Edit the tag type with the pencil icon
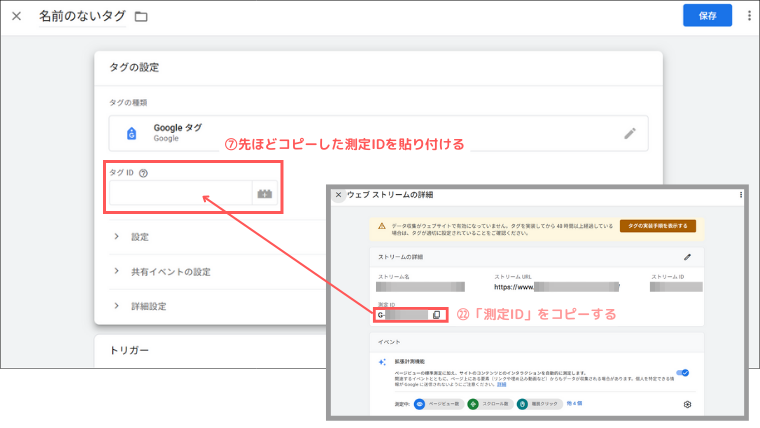 (x=630, y=133)
